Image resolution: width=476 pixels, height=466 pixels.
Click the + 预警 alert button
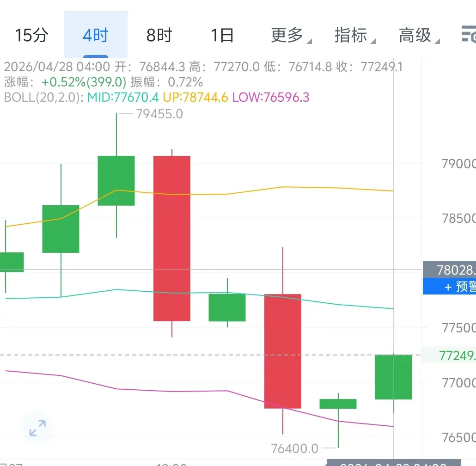(449, 286)
